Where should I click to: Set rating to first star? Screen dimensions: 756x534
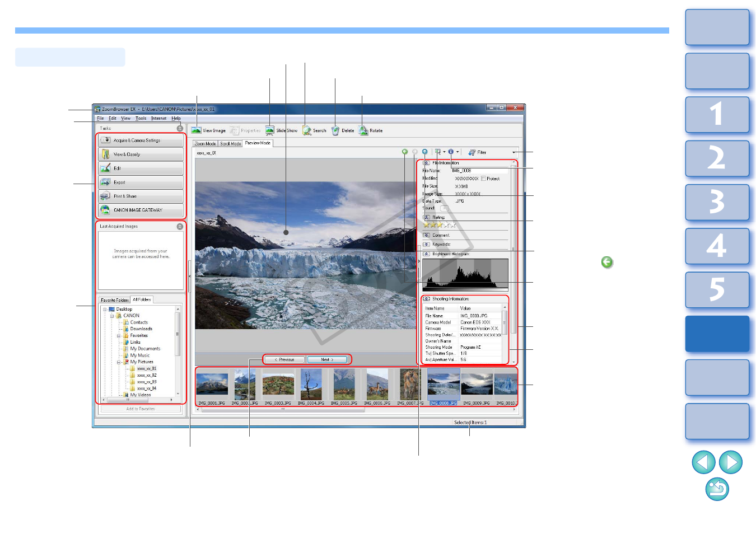click(427, 225)
